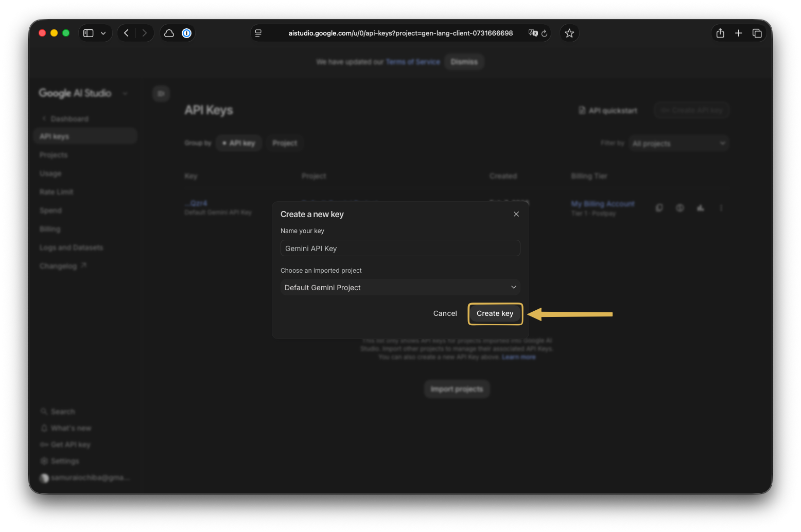Screen dimensions: 801x532
Task: Open page settings icon in address bar
Action: [258, 33]
